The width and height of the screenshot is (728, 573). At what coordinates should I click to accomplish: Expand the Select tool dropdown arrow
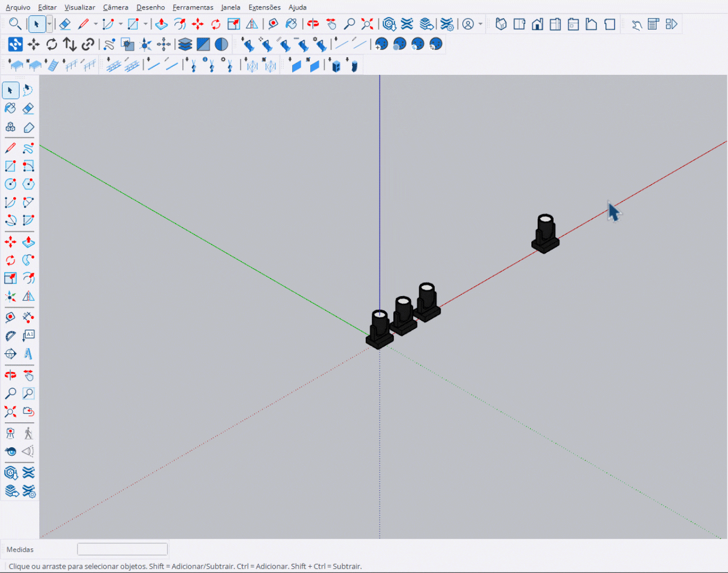[49, 24]
